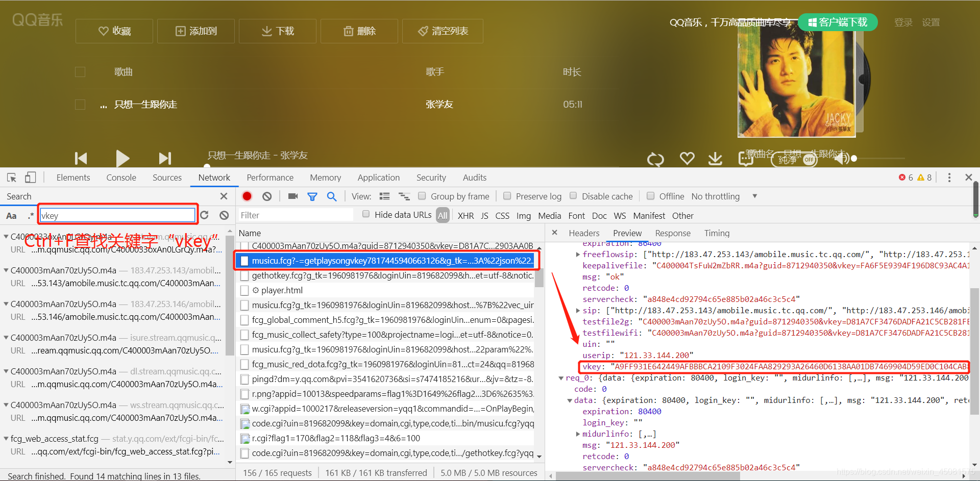Viewport: 980px width, 481px height.
Task: Switch to the Sources tab
Action: click(167, 178)
